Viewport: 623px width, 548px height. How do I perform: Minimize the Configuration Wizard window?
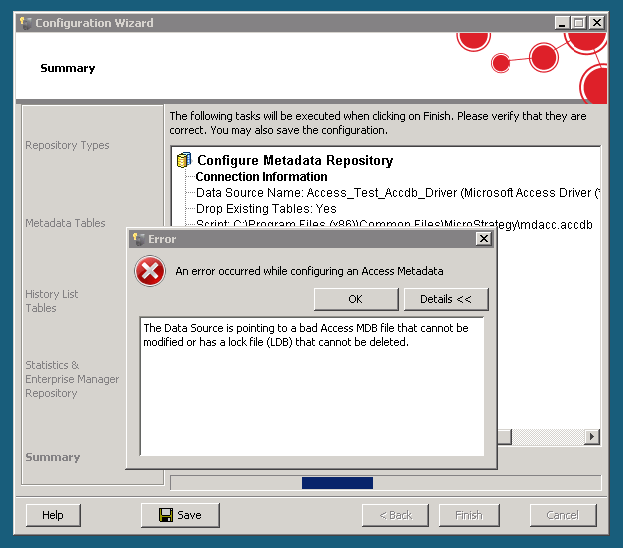pyautogui.click(x=562, y=23)
